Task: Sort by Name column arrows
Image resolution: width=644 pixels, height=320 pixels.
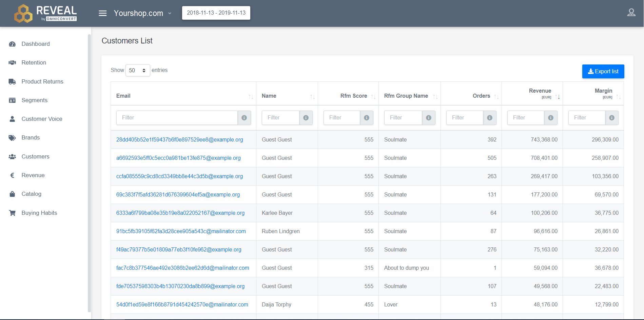Action: pos(313,97)
